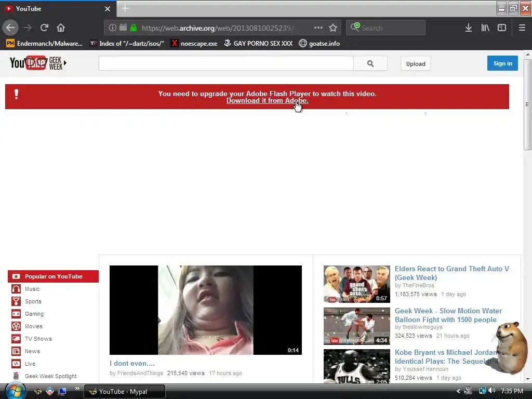This screenshot has height=399, width=532.
Task: Show hidden tray icons arrow
Action: pos(458,391)
